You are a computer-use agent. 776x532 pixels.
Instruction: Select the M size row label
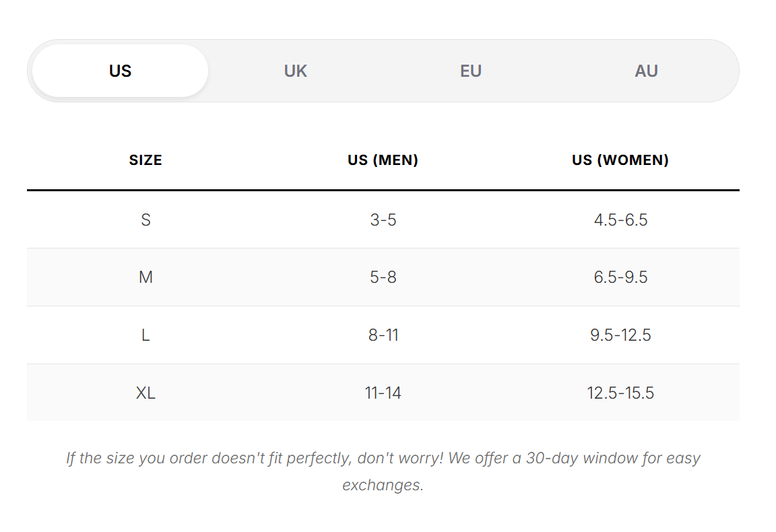[x=145, y=277]
